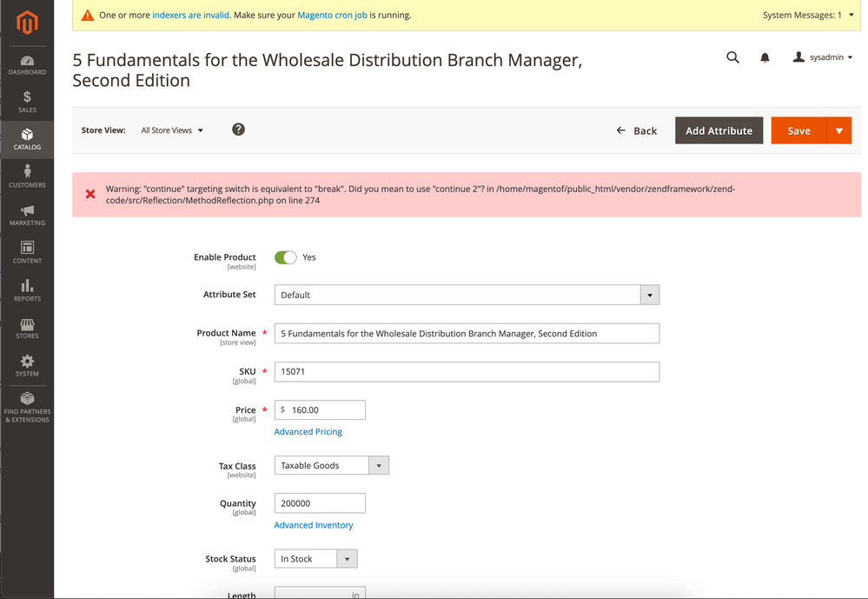
Task: Click the help question mark icon
Action: [238, 130]
